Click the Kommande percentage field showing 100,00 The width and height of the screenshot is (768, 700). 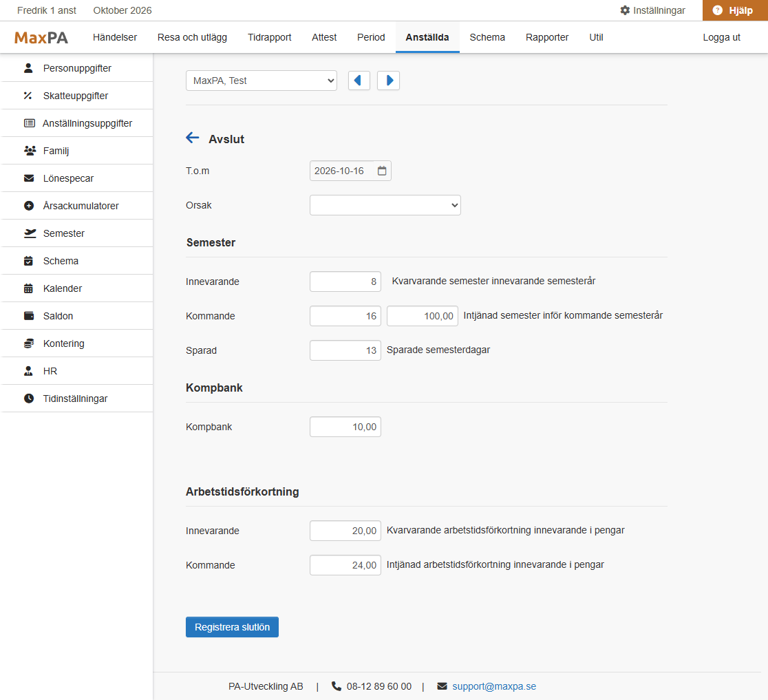pos(423,316)
